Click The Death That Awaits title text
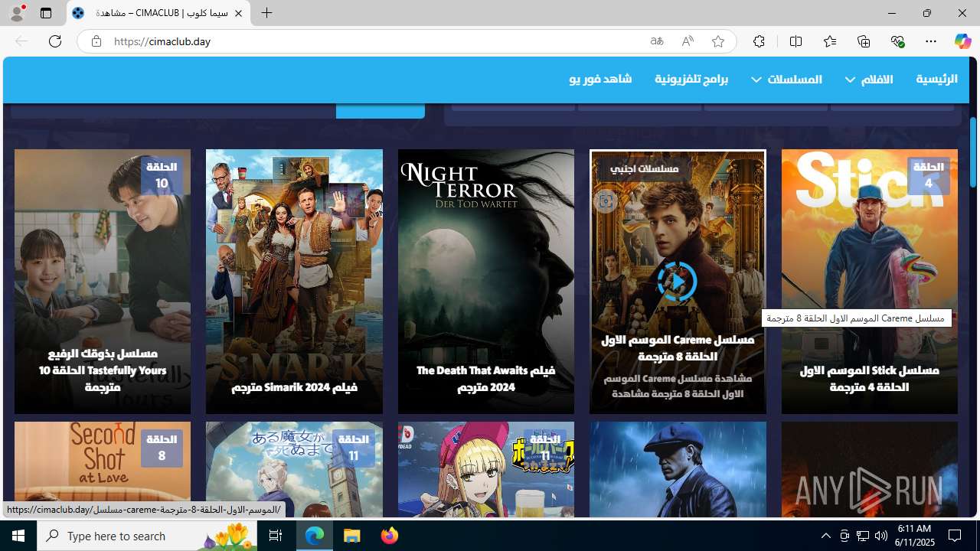Screen dimensions: 980x551 tap(485, 378)
